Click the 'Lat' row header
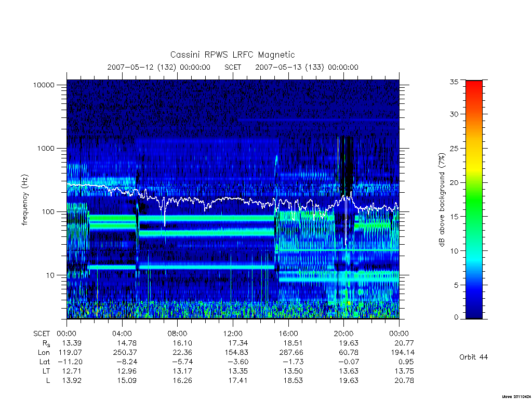Screen dimensions: 532x399 45,362
